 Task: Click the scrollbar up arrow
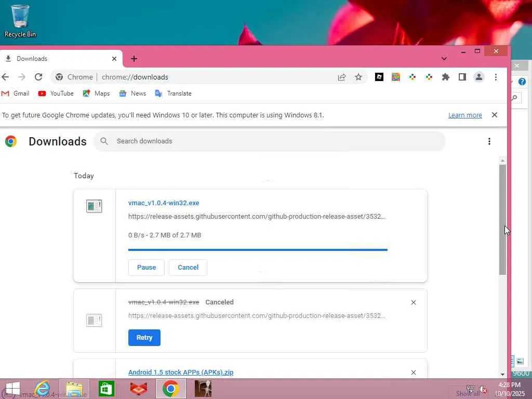click(502, 161)
